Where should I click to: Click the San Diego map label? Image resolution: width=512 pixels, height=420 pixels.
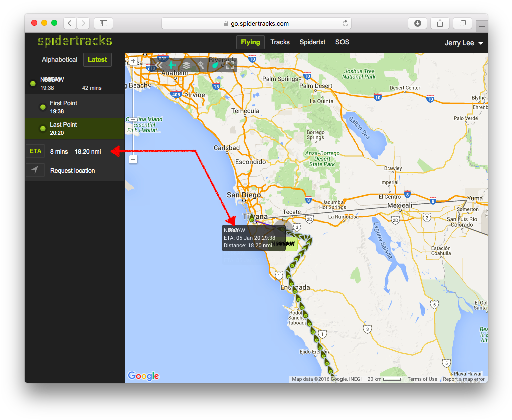click(244, 195)
